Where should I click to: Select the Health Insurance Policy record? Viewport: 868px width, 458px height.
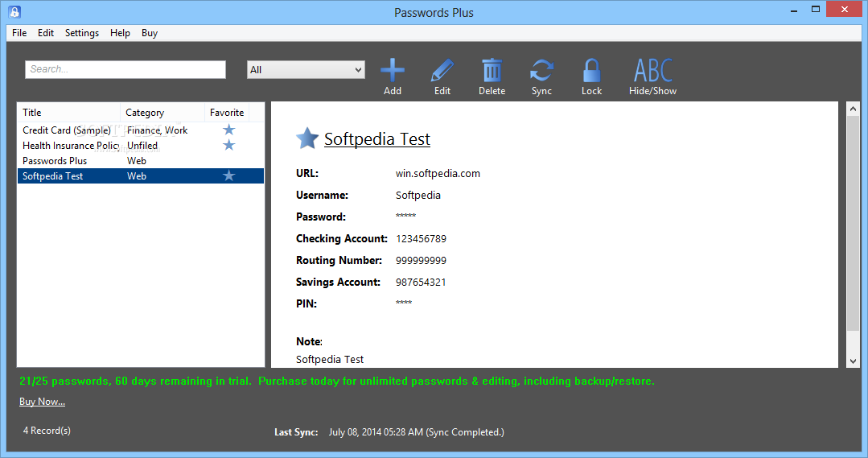tap(141, 145)
